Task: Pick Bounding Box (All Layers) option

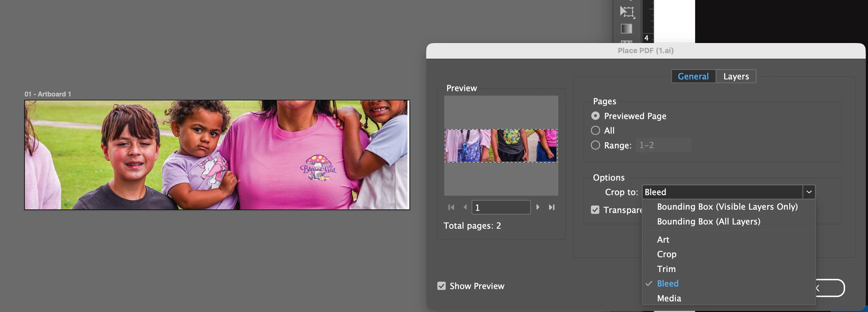Action: click(x=708, y=222)
